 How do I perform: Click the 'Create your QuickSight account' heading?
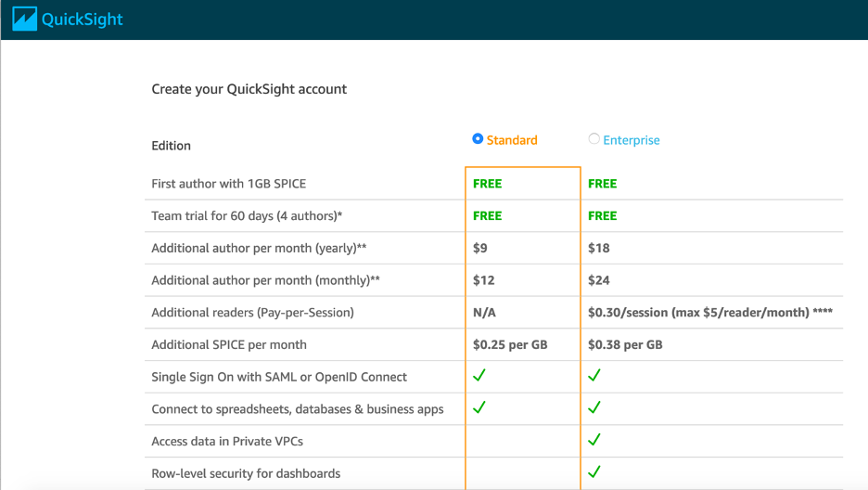click(249, 89)
